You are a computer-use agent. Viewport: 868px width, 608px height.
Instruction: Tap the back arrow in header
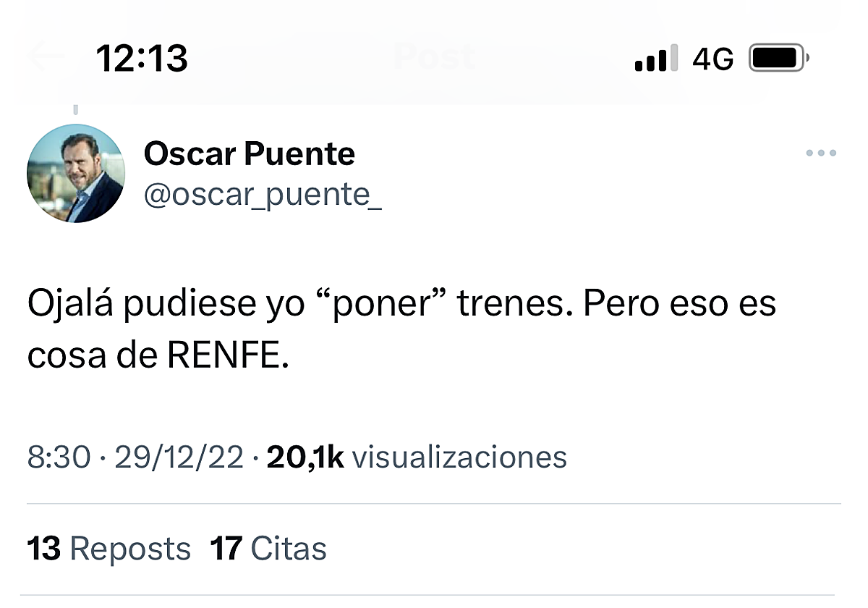click(x=45, y=58)
